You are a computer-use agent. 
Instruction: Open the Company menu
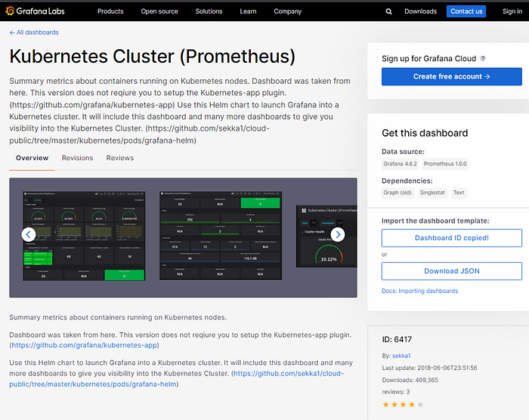[x=287, y=11]
